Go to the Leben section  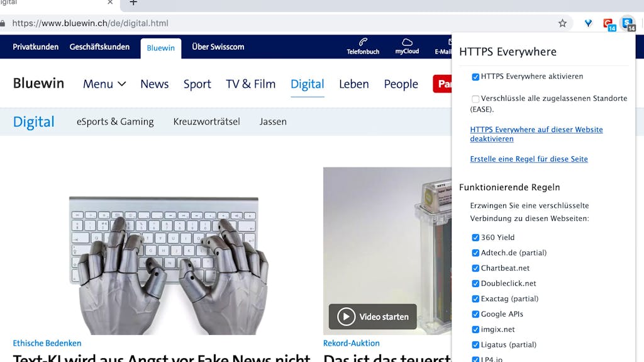click(x=353, y=84)
